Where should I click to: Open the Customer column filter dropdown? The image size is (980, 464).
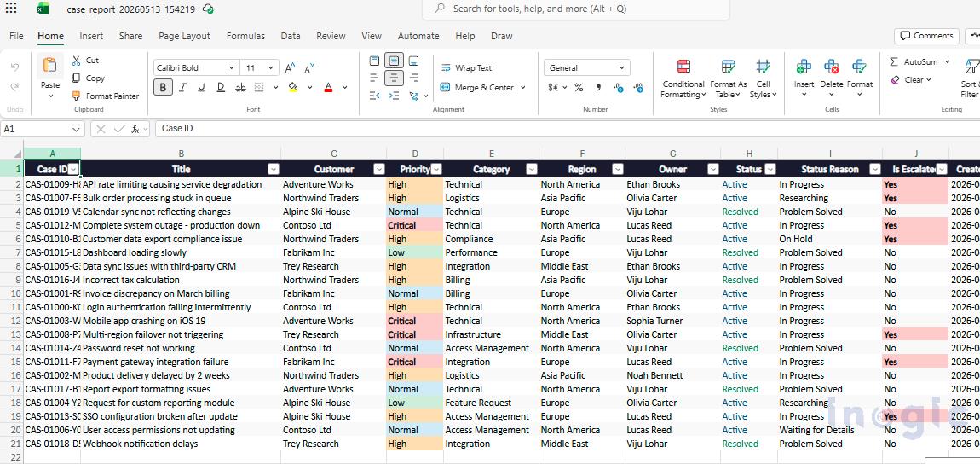(378, 169)
